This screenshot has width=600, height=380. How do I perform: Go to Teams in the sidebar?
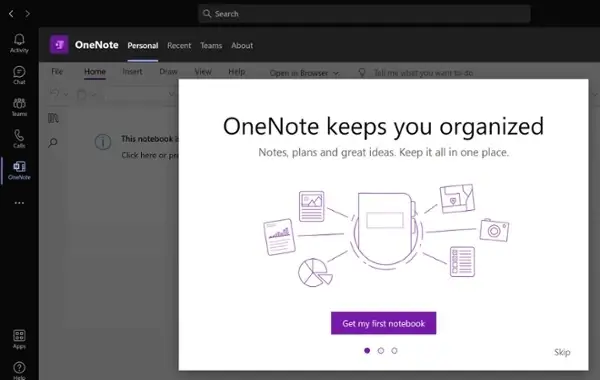19,107
